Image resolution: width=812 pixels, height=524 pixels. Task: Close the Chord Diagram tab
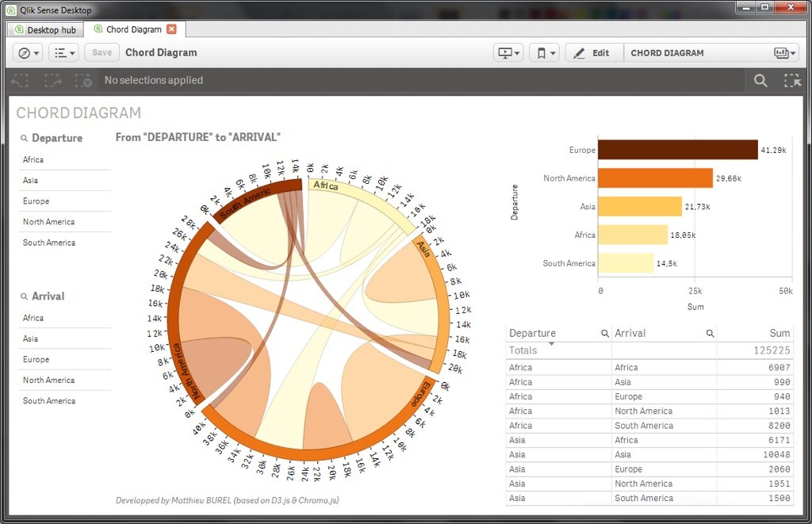pos(171,29)
